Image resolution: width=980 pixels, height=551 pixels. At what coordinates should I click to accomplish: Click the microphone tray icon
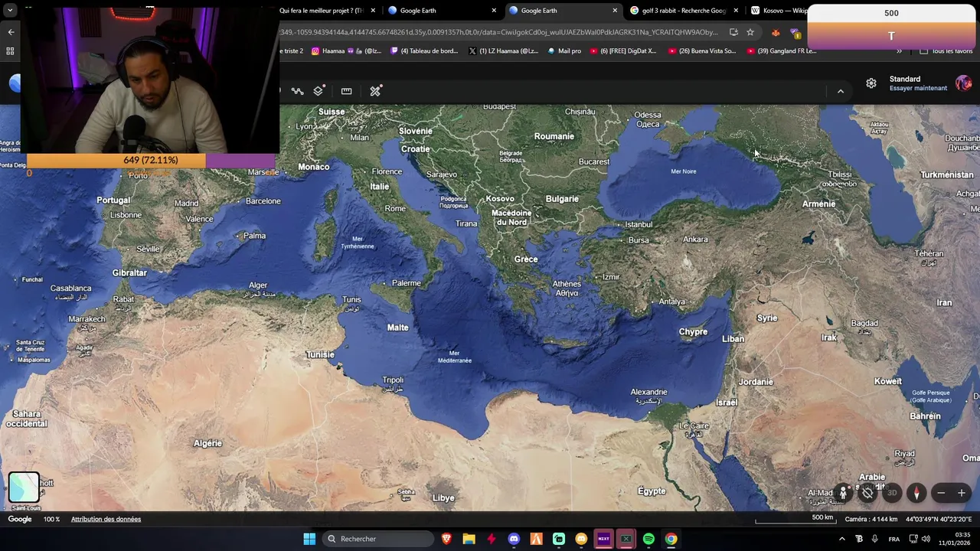(874, 539)
